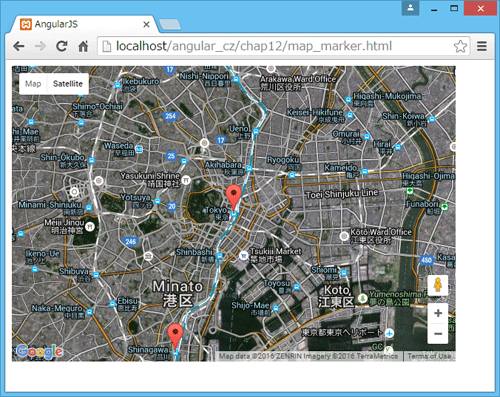The height and width of the screenshot is (397, 500).
Task: Open the Chrome hamburger menu
Action: (482, 46)
